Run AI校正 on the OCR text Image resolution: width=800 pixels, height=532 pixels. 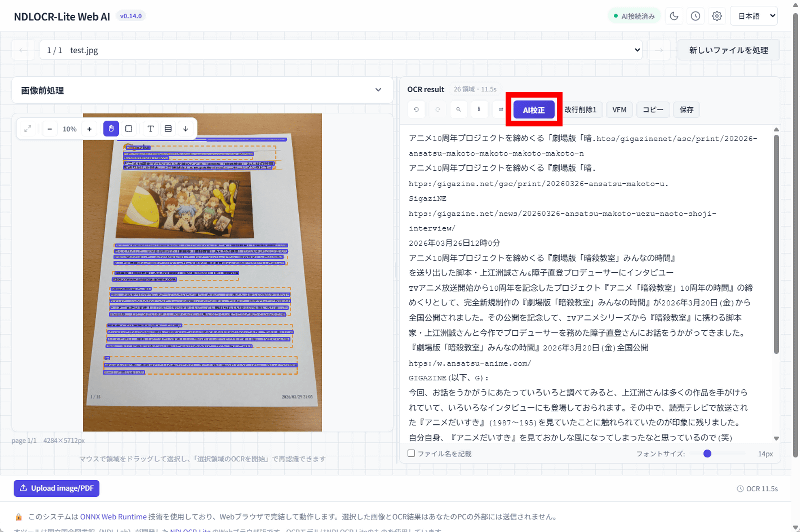(533, 109)
